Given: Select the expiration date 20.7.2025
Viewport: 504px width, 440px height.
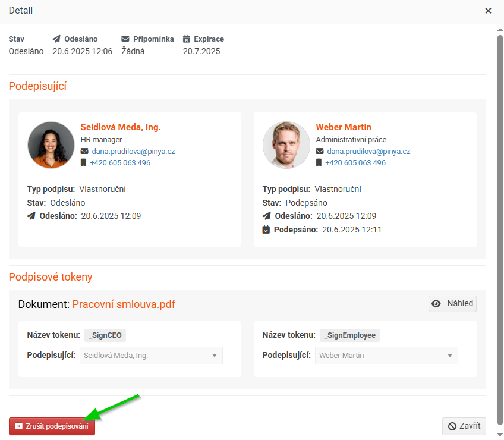Looking at the screenshot, I should [201, 51].
